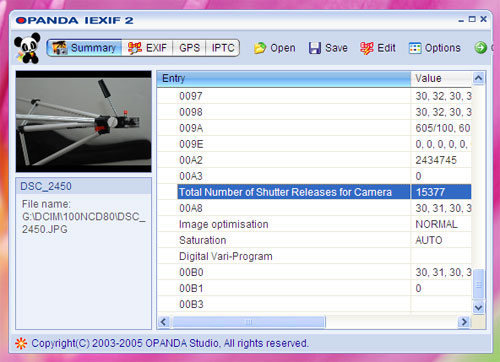Click the horizontal scrollbar right arrow
Image resolution: width=500 pixels, height=362 pixels.
tap(464, 322)
